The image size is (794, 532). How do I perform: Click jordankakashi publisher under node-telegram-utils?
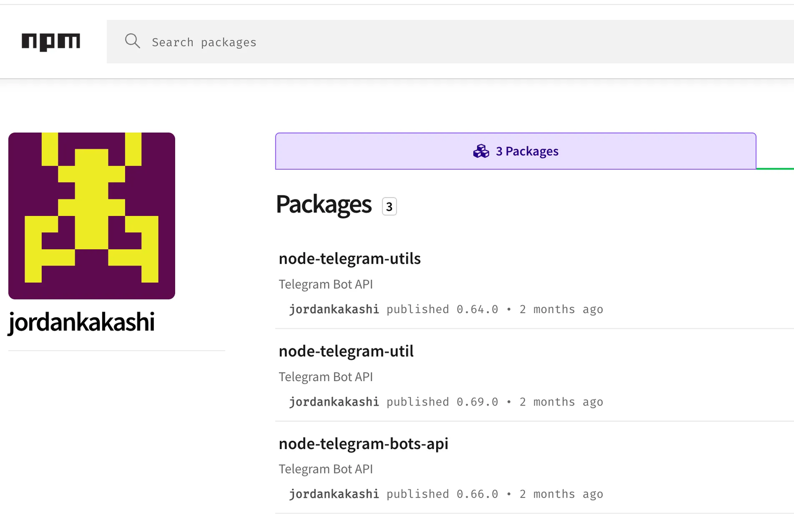point(334,310)
